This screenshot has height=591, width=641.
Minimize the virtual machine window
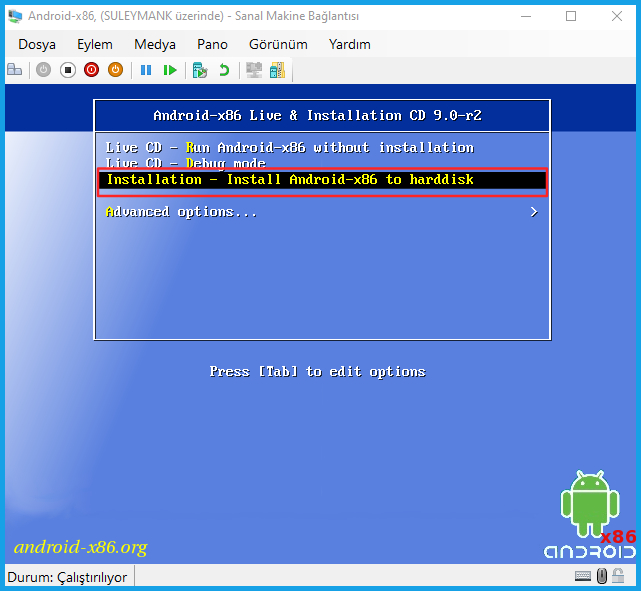click(526, 16)
